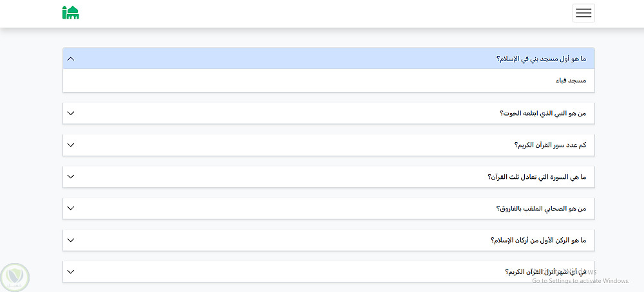Click chevron beside كم عدد سور القرآن الكريم
Image resolution: width=644 pixels, height=292 pixels.
pyautogui.click(x=71, y=145)
